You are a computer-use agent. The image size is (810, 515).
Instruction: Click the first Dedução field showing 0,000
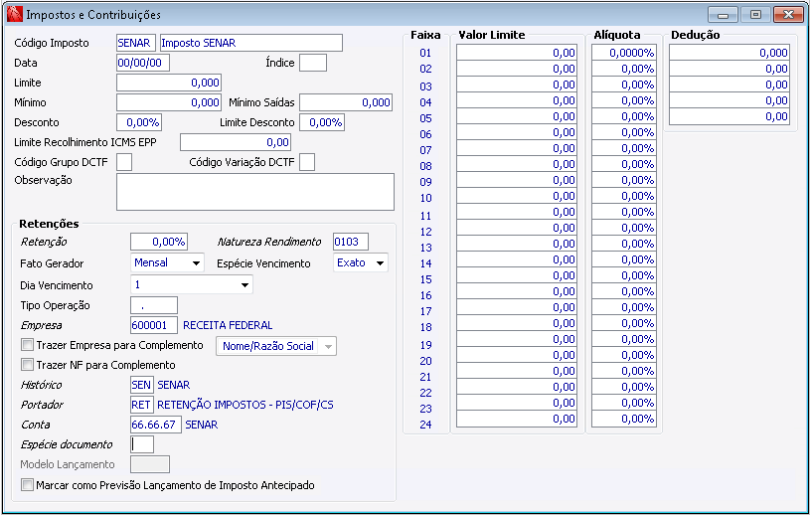(729, 53)
